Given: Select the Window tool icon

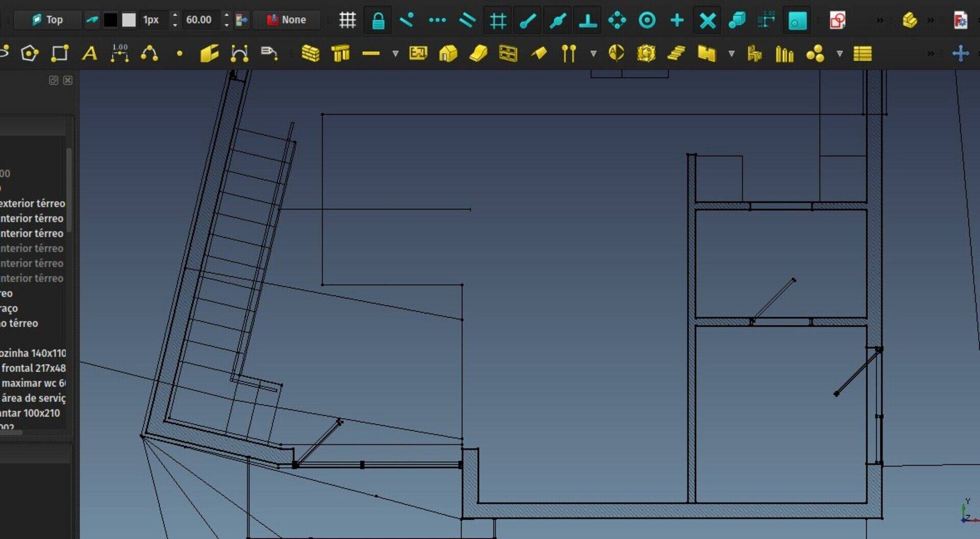Looking at the screenshot, I should tap(508, 53).
